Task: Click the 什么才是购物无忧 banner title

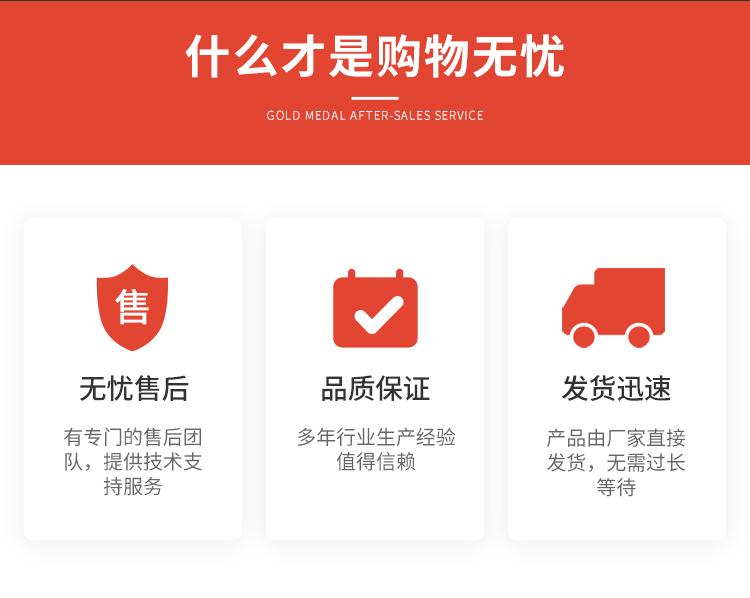Action: pyautogui.click(x=375, y=56)
